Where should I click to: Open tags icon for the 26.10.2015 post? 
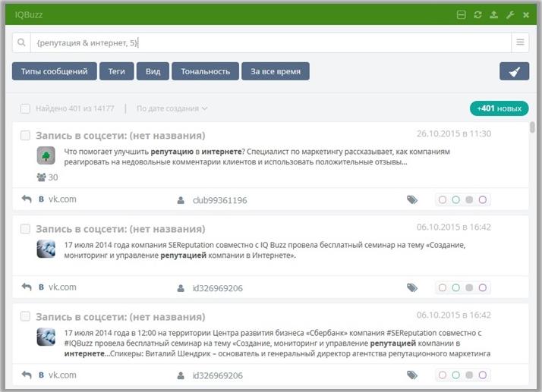tap(412, 199)
